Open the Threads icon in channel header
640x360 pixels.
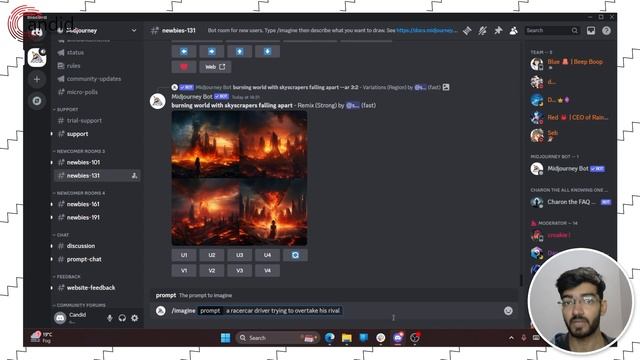point(467,31)
